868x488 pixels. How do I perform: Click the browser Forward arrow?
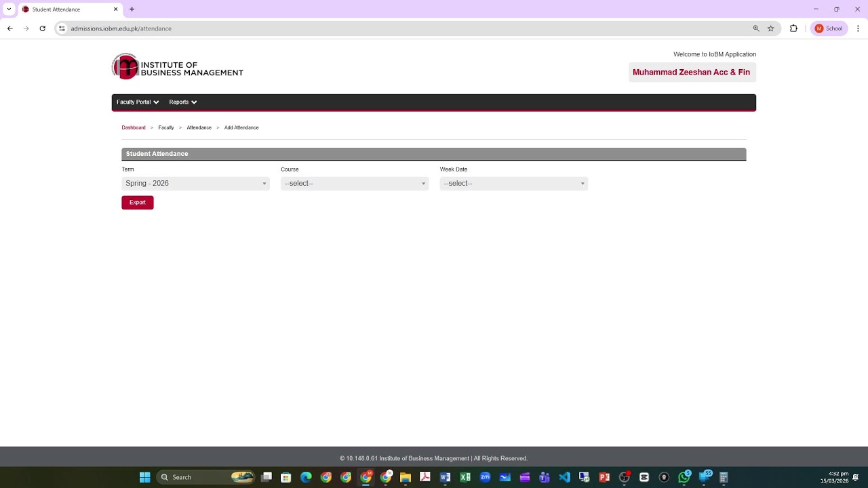point(26,28)
